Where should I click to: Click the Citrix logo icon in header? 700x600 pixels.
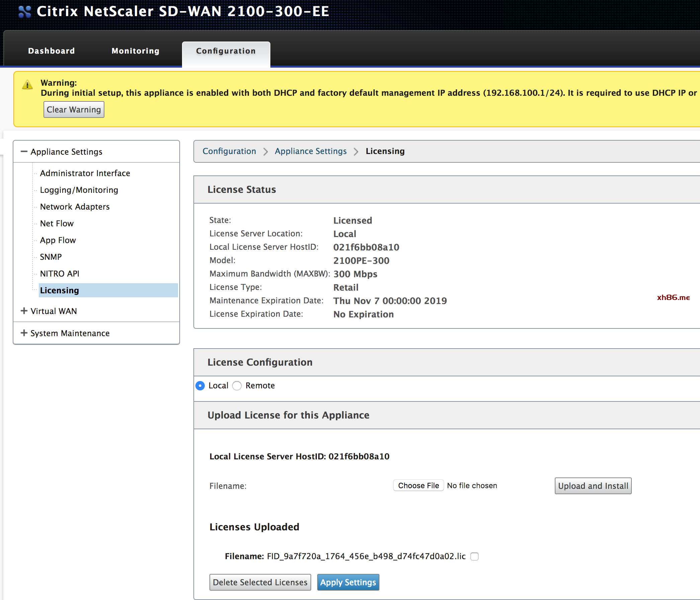coord(25,12)
